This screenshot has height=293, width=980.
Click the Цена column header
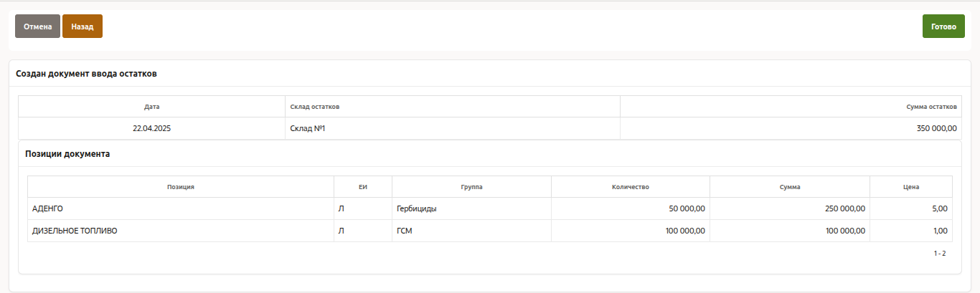coord(911,187)
